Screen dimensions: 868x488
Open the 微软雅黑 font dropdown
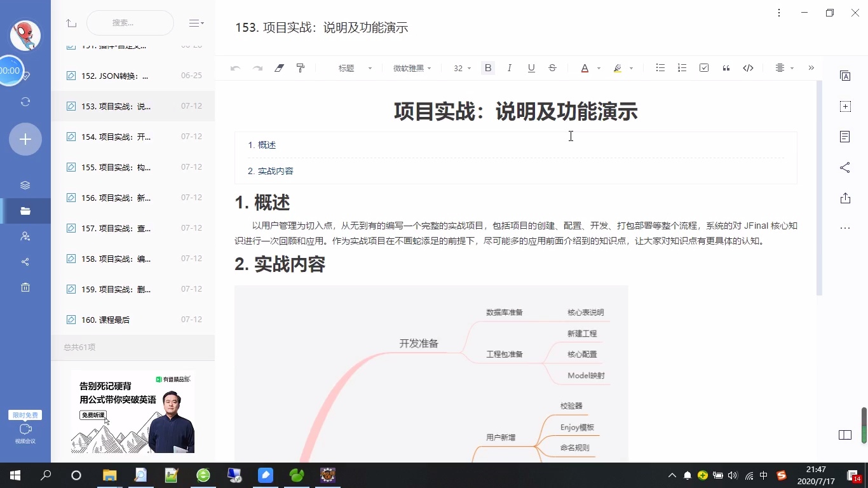411,68
